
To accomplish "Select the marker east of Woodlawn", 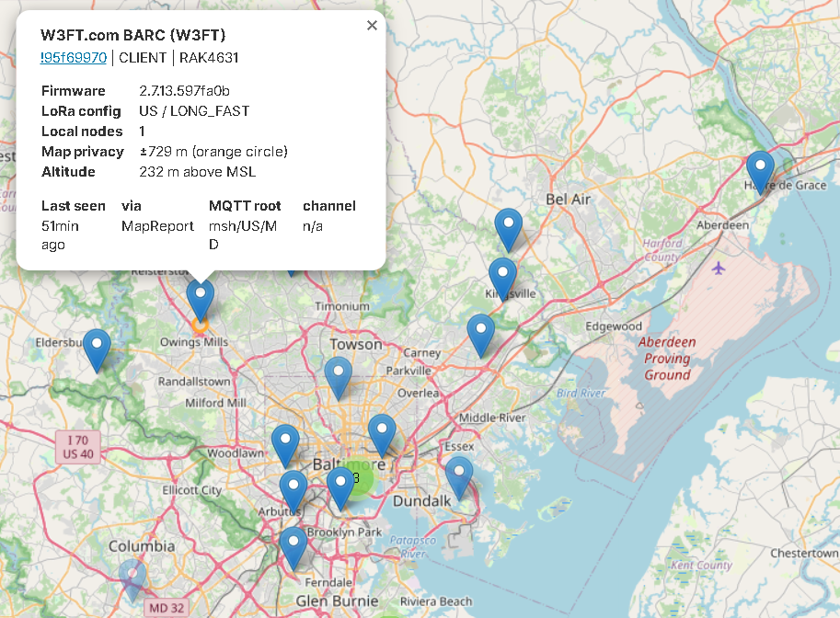I will pyautogui.click(x=285, y=444).
